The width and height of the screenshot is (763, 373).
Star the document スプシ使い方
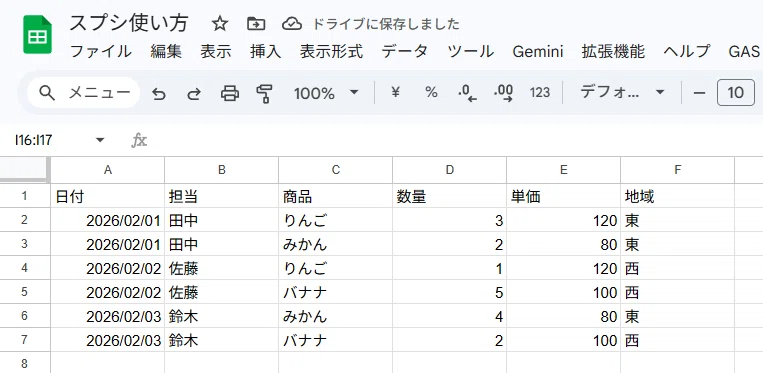(220, 23)
